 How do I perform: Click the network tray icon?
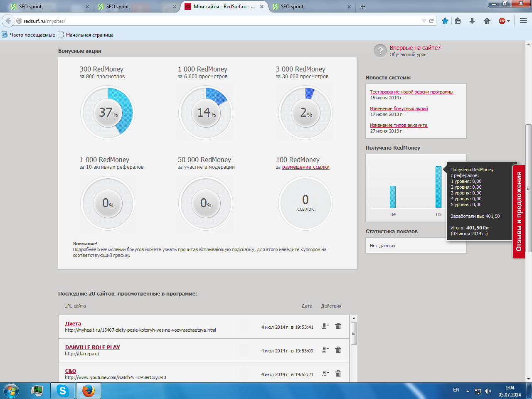point(478,391)
